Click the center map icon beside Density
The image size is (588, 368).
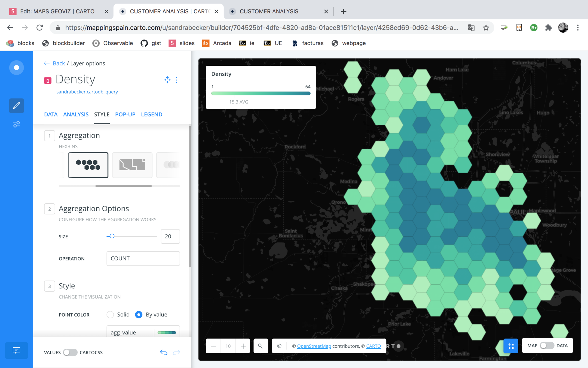click(167, 80)
